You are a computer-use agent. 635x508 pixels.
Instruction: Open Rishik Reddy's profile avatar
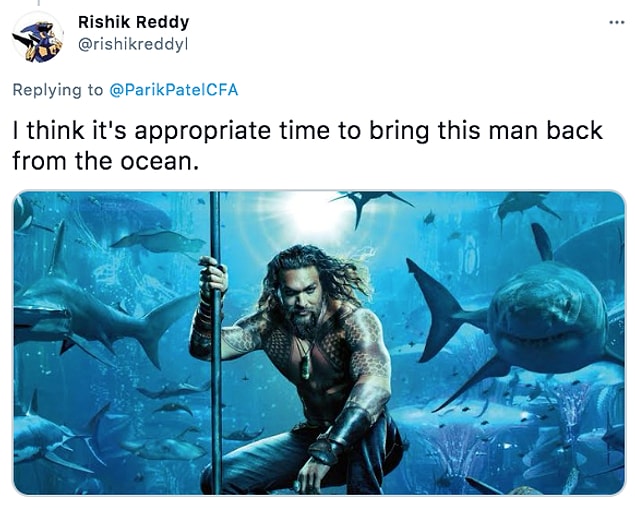(38, 37)
